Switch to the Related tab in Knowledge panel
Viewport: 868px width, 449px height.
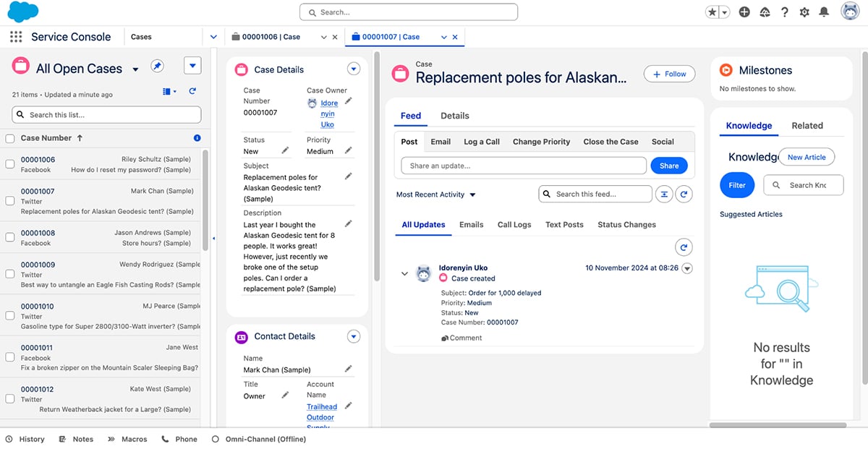pyautogui.click(x=807, y=125)
